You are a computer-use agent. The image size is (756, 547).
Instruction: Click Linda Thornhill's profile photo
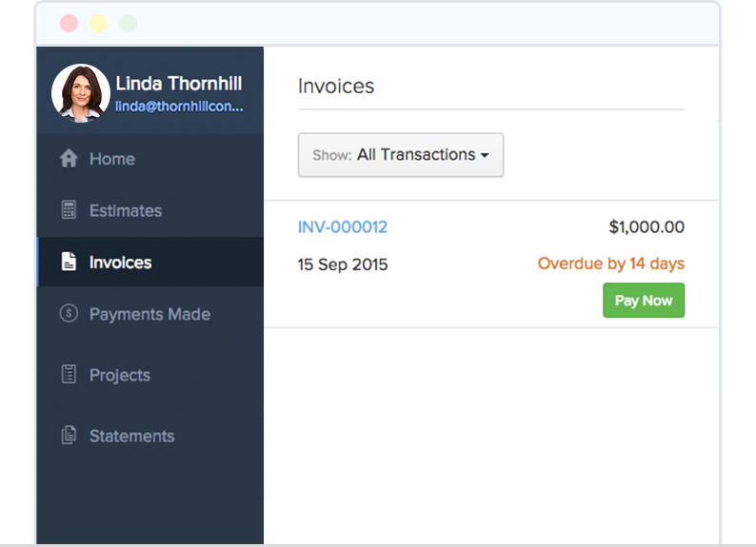[80, 93]
